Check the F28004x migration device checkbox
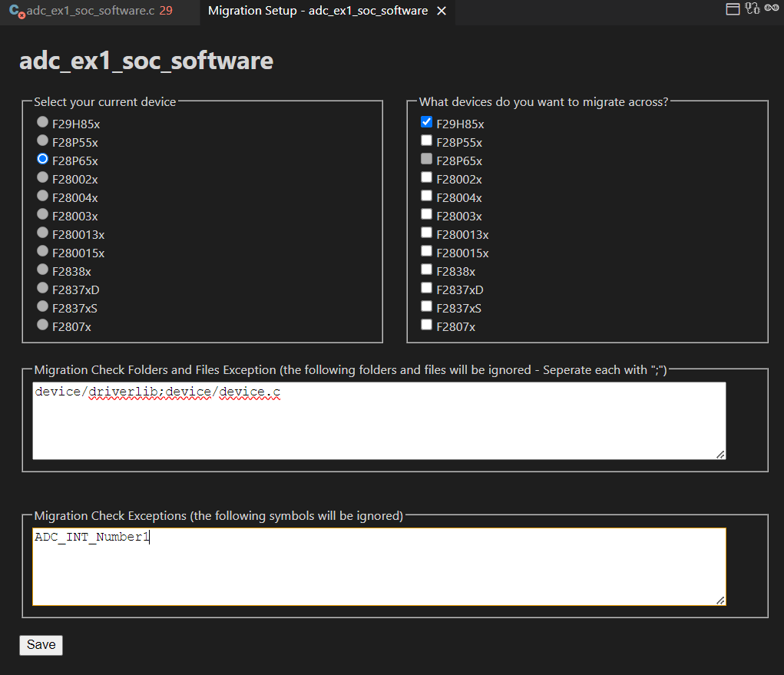Viewport: 784px width, 675px height. click(x=427, y=196)
